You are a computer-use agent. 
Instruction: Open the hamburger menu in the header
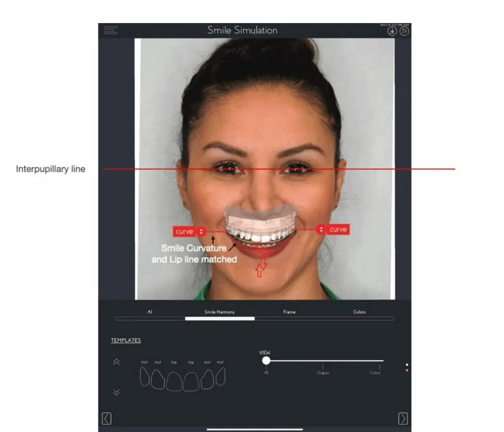pyautogui.click(x=111, y=30)
